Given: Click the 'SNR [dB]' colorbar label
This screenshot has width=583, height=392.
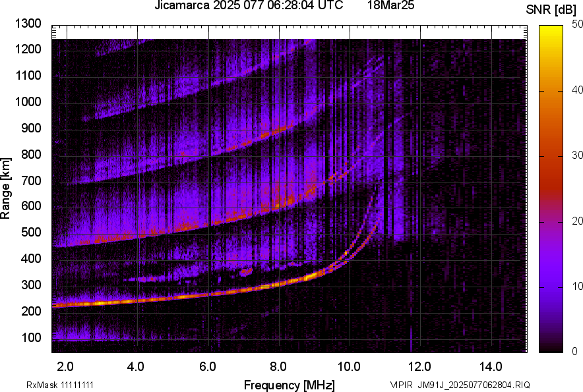Looking at the screenshot, I should 551,10.
